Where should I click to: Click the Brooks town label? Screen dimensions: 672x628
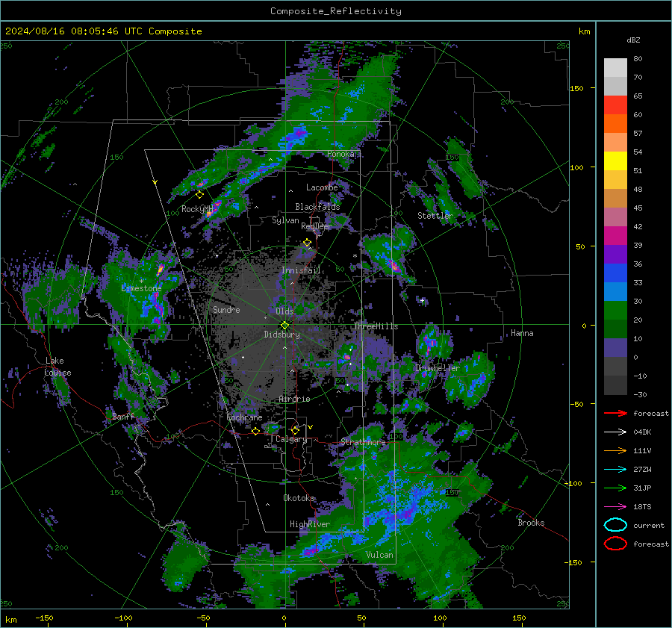[x=531, y=523]
